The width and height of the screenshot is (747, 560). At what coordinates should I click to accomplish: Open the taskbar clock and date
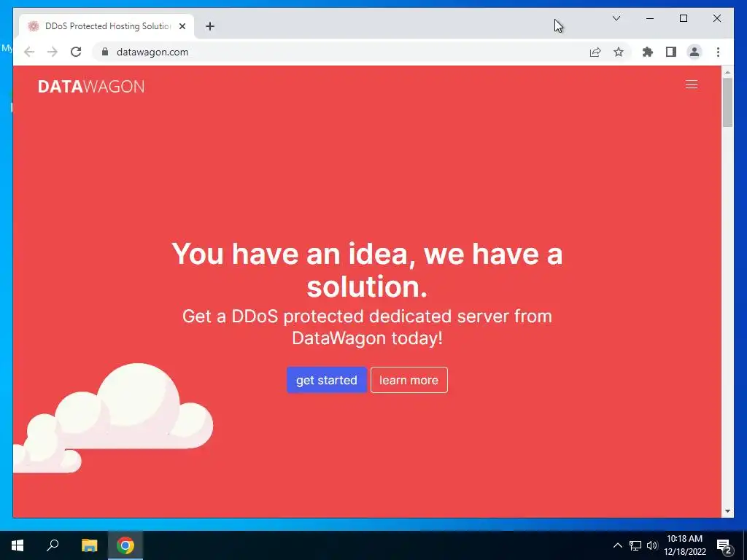(x=684, y=545)
